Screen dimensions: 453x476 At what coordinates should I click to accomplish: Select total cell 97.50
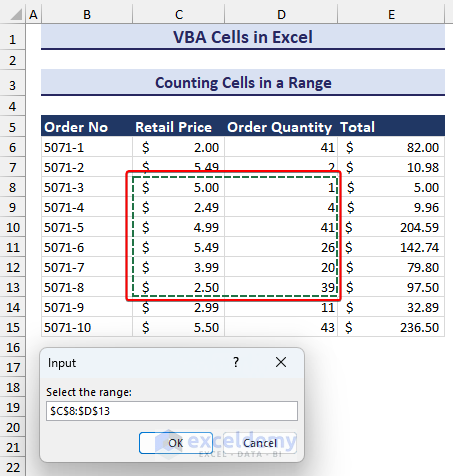tap(391, 287)
